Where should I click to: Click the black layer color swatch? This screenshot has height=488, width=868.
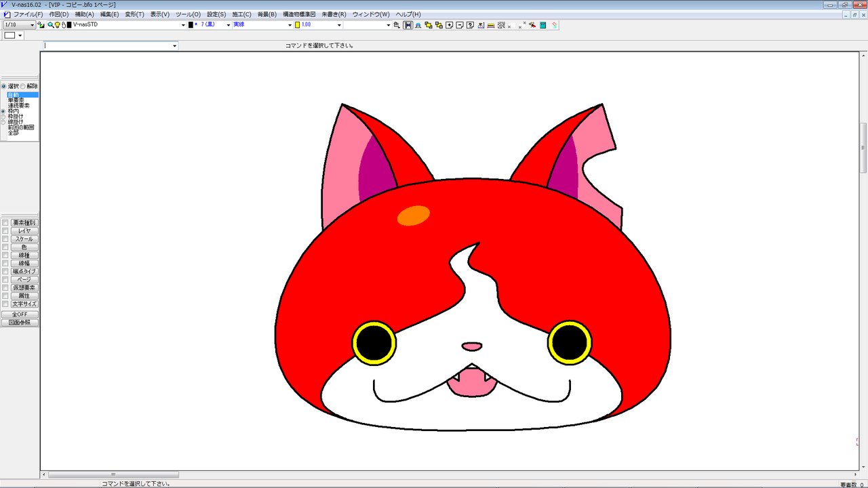[69, 25]
